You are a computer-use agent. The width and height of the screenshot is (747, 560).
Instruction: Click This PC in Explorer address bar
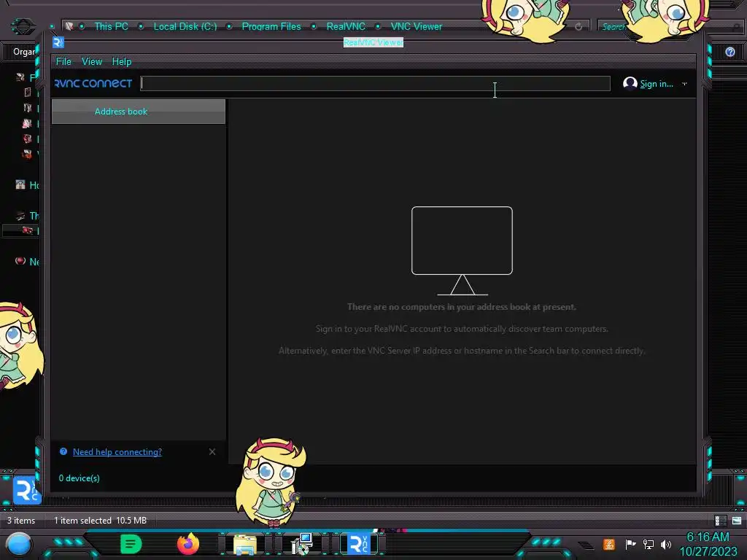click(x=111, y=27)
